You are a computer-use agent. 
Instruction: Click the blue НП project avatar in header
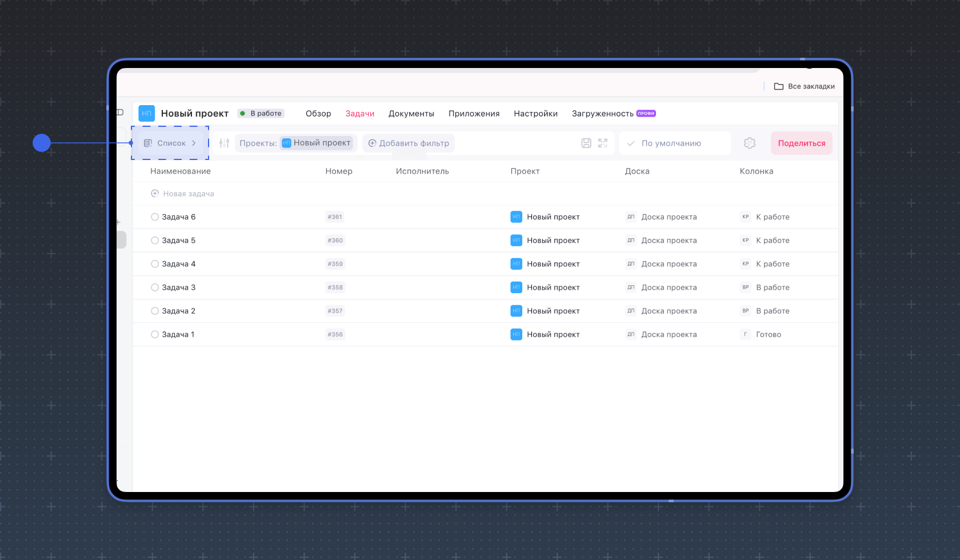pos(147,113)
